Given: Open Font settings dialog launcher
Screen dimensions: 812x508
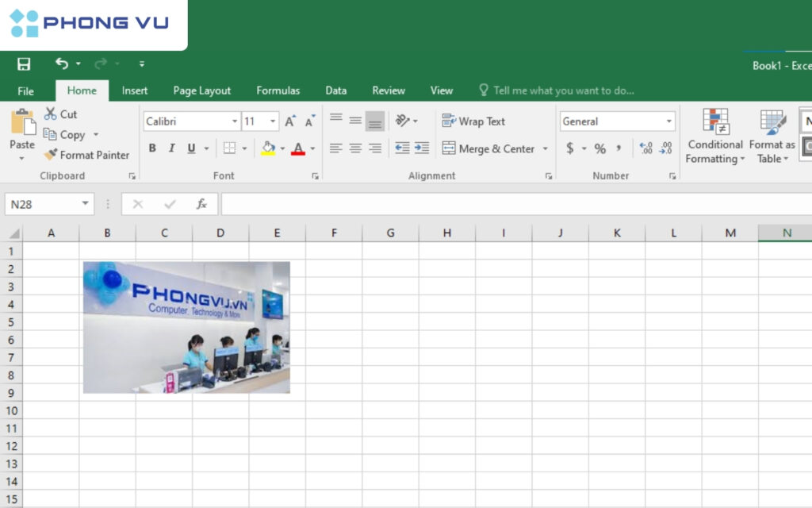Looking at the screenshot, I should [315, 176].
